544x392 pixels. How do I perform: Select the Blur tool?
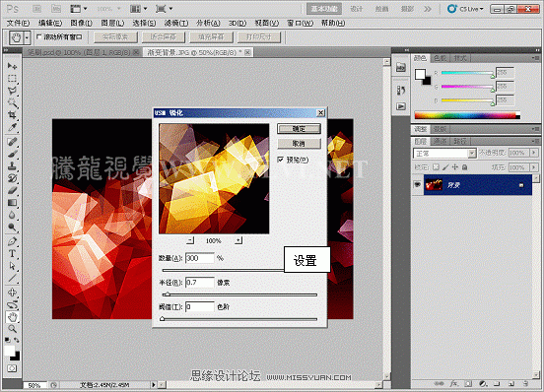tap(12, 215)
